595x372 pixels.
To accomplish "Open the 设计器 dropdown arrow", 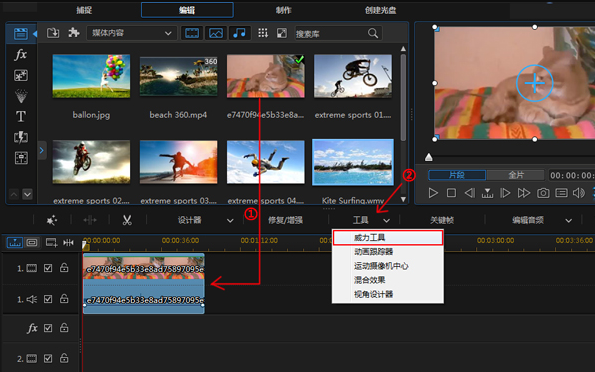I will (x=230, y=221).
